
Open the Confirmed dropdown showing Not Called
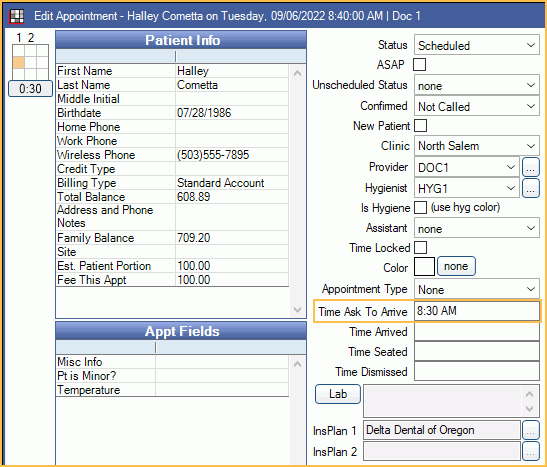click(477, 106)
